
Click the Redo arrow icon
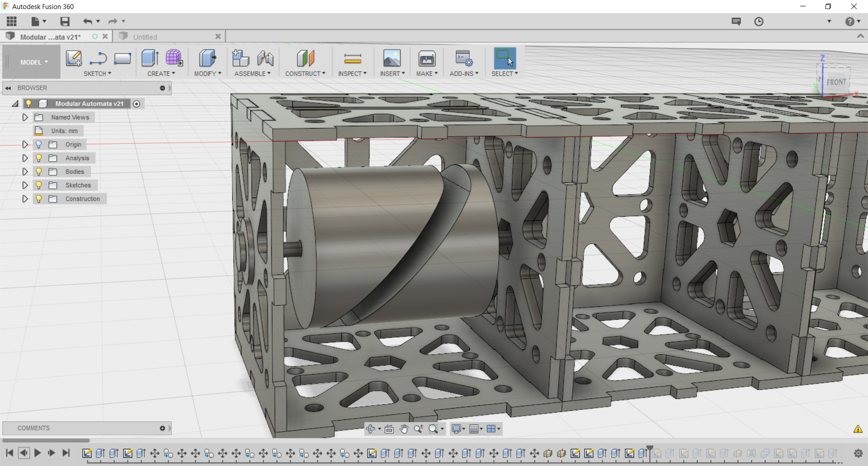113,21
